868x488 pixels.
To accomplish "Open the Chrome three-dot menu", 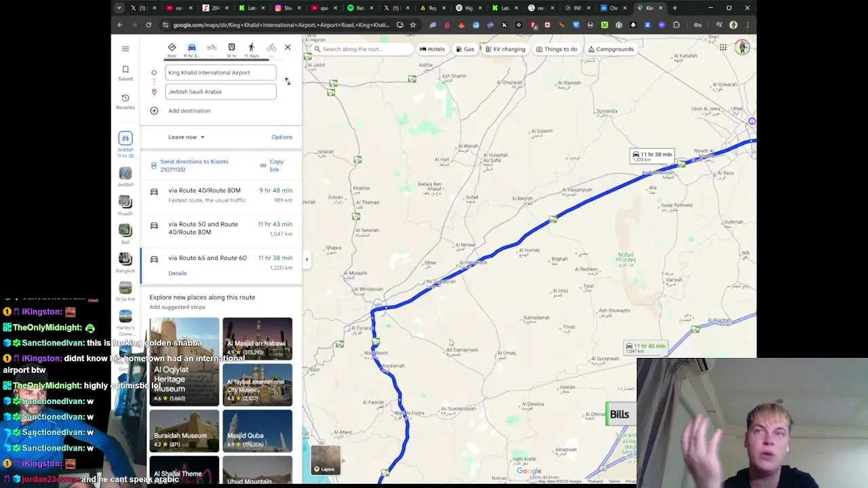I will coord(747,25).
